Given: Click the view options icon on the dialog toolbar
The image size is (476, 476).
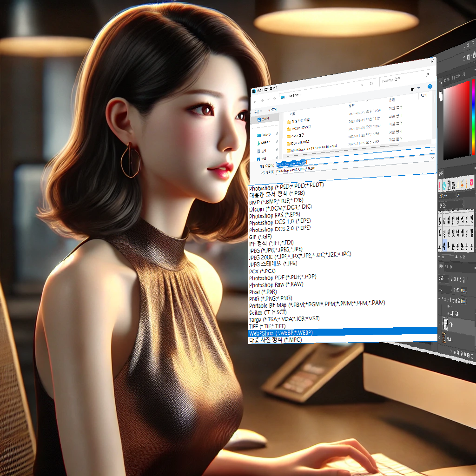Looking at the screenshot, I should click(x=413, y=88).
